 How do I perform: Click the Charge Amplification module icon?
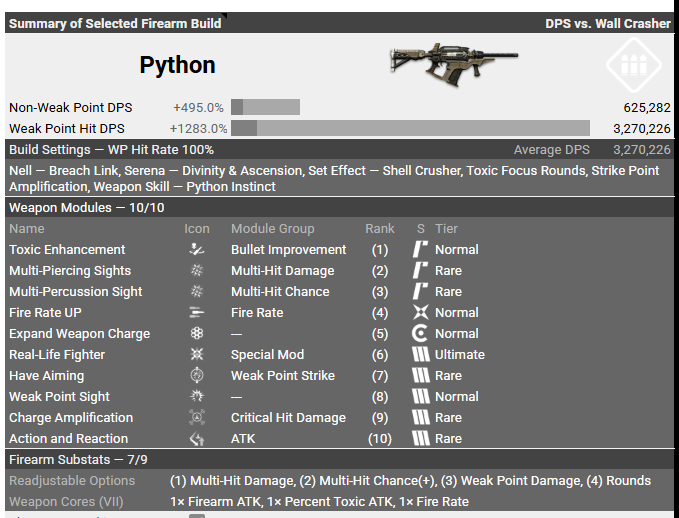tap(197, 418)
